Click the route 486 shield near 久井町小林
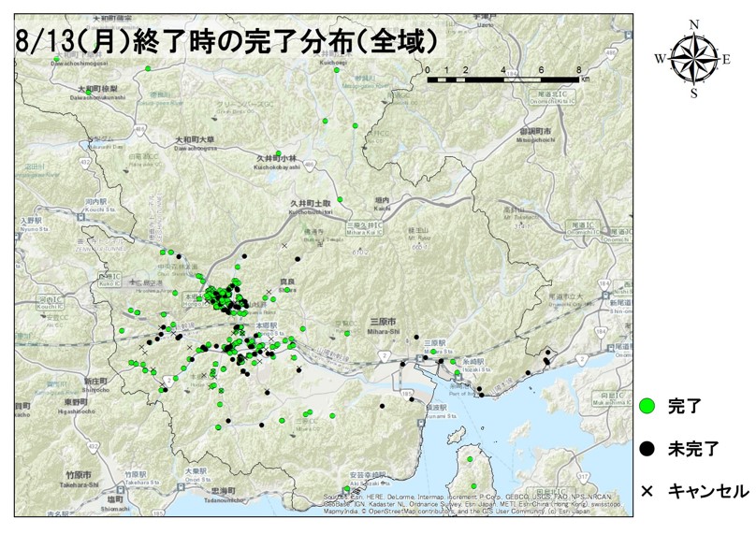 click(x=309, y=166)
